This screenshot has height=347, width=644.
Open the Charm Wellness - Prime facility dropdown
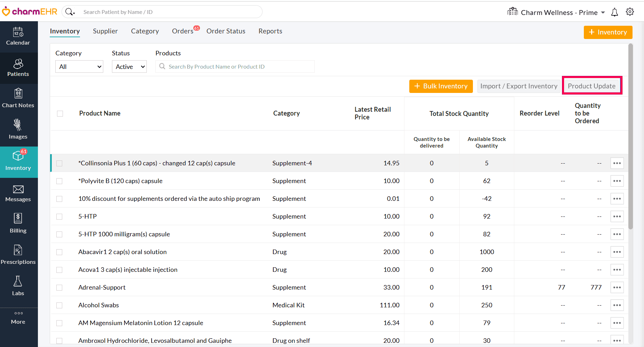pos(558,13)
